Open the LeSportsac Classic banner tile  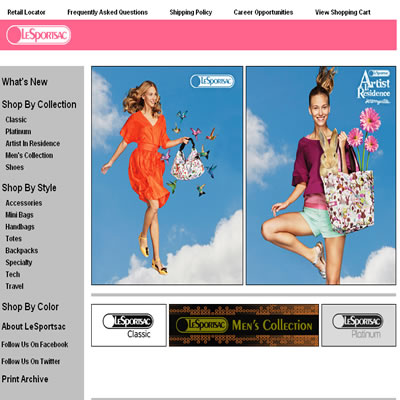pos(129,325)
